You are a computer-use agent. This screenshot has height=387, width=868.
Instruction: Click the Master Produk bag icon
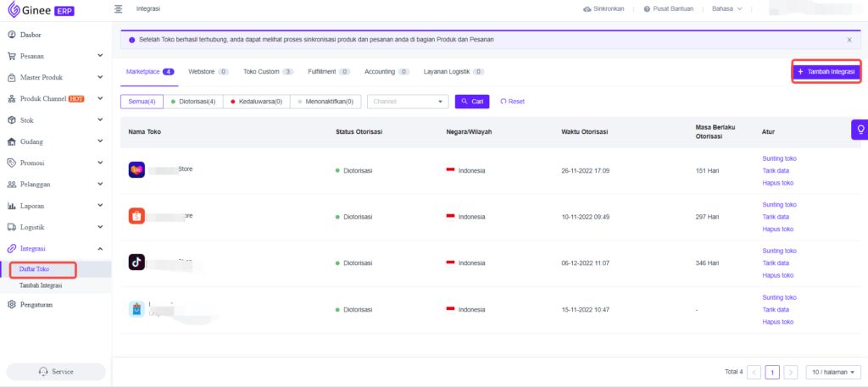point(12,77)
